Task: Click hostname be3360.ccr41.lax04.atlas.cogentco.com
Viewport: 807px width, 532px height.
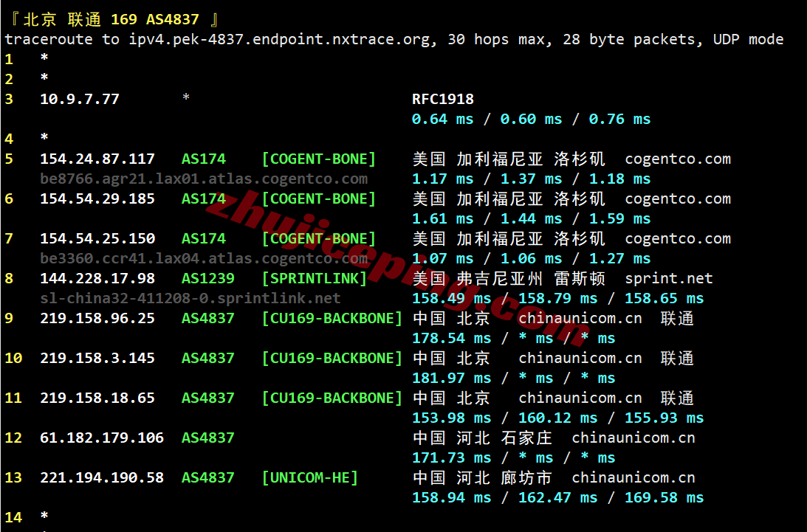Action: pos(204,258)
